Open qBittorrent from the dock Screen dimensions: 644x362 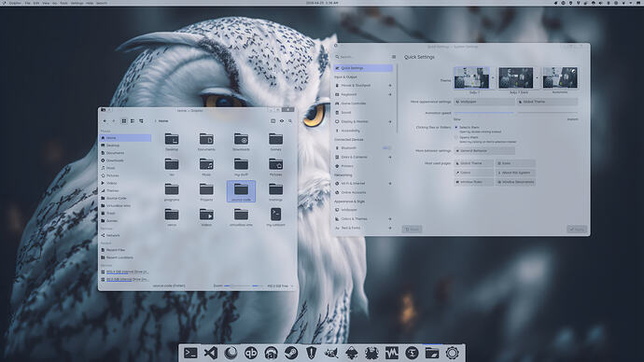pyautogui.click(x=251, y=353)
